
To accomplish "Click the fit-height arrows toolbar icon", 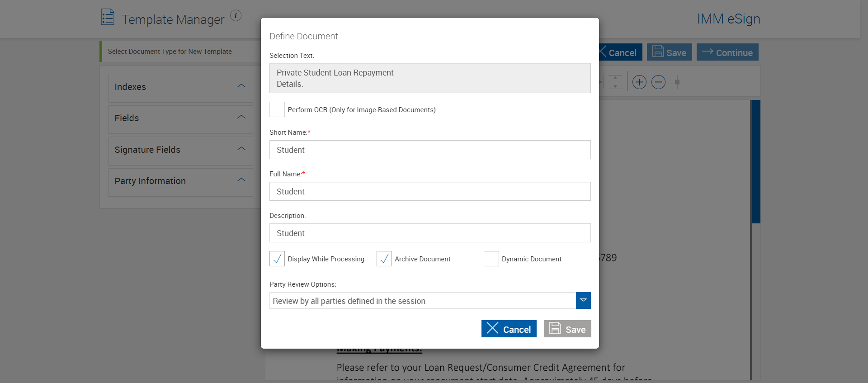I will [x=615, y=82].
